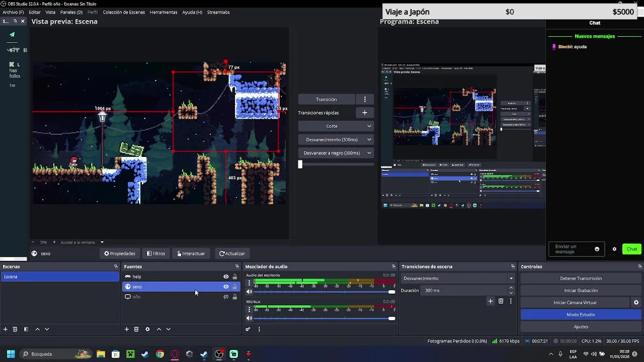Open the emoji picker in the chat message box
Viewport: 644px width, 362px height.
(x=597, y=249)
